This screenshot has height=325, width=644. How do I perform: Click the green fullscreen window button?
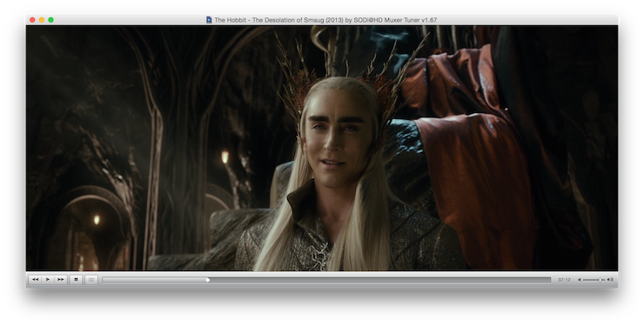[x=51, y=20]
